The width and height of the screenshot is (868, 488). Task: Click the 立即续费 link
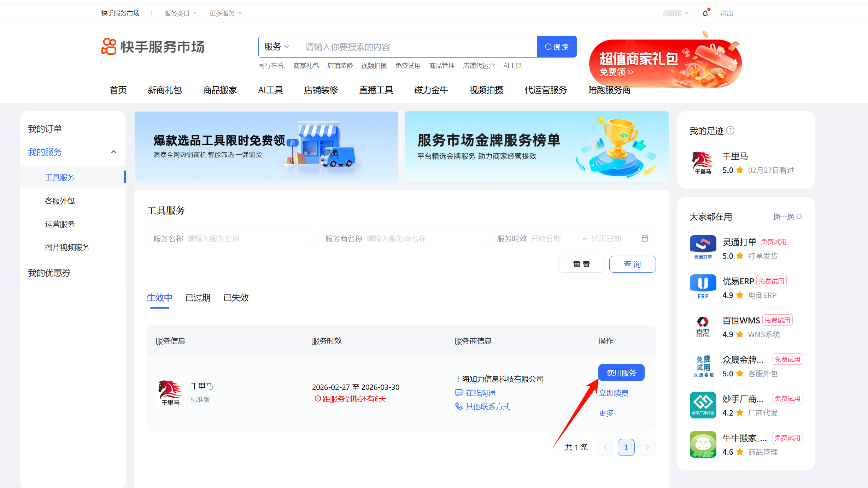pyautogui.click(x=614, y=393)
